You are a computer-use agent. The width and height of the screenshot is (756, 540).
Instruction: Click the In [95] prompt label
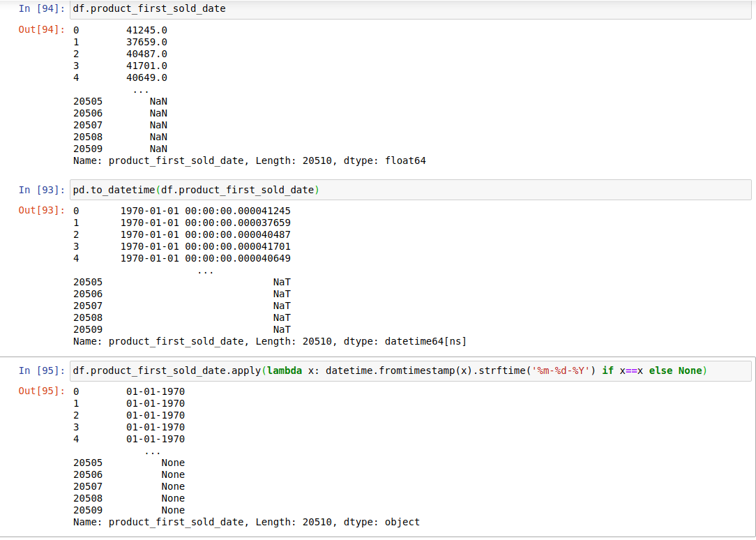41,370
